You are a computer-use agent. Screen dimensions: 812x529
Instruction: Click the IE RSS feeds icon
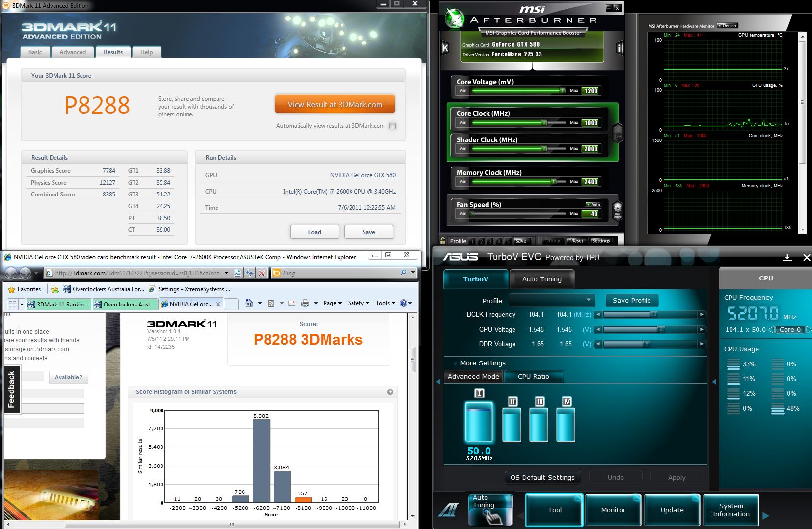[x=271, y=303]
